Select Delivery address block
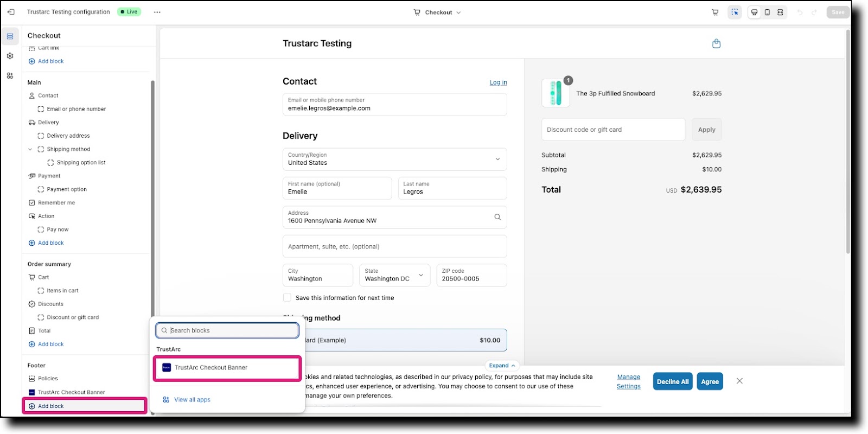The image size is (868, 434). (68, 136)
